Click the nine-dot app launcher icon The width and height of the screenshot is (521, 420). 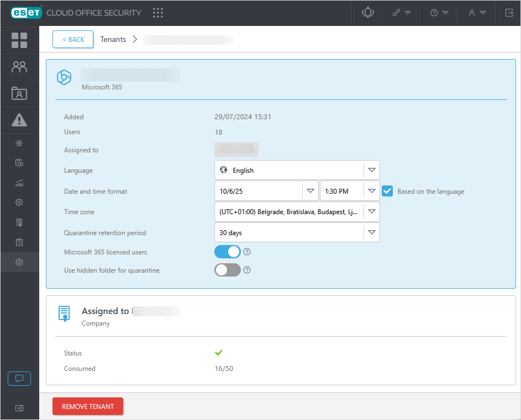pyautogui.click(x=157, y=13)
